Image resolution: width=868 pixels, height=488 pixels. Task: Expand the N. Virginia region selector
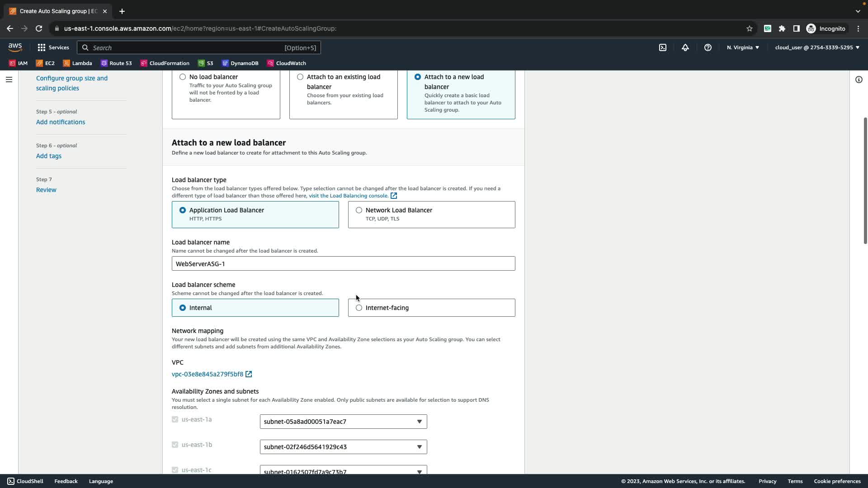tap(743, 47)
